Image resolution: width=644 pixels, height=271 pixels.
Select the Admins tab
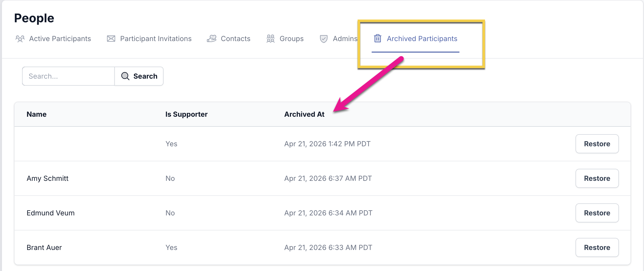(x=345, y=39)
